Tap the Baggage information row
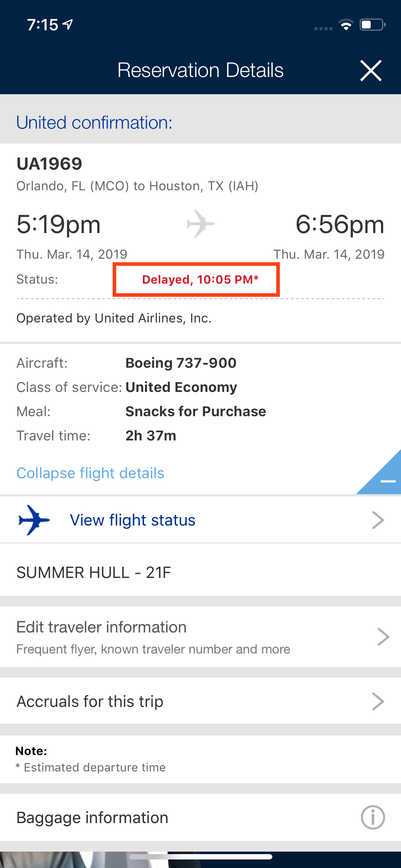This screenshot has height=868, width=401. click(92, 817)
